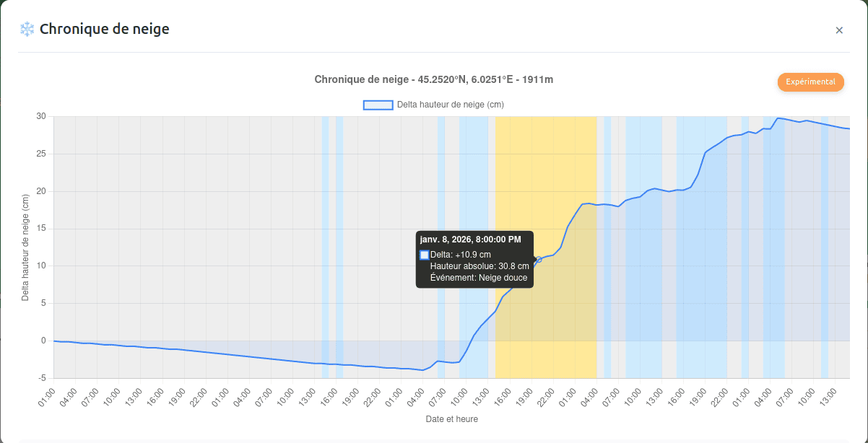Click the 'Hauteur absolue: 30.8 cm' tooltip line

(479, 266)
